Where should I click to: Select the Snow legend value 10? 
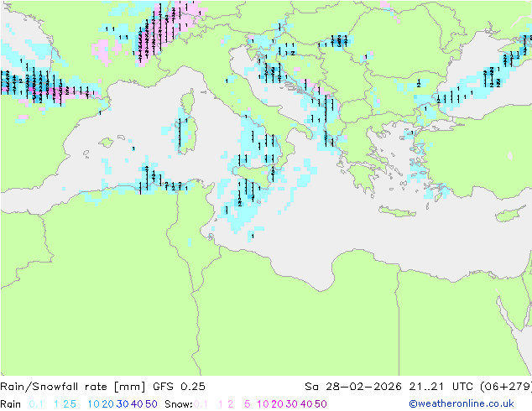(263, 404)
